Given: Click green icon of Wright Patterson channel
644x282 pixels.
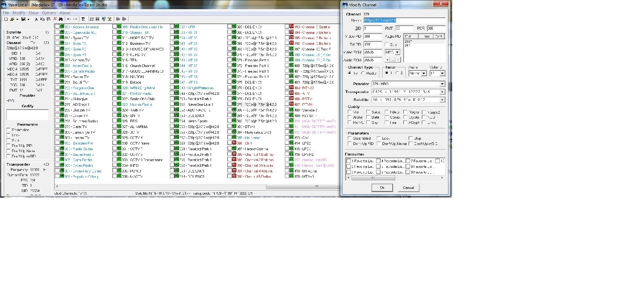Looking at the screenshot, I should tap(177, 88).
